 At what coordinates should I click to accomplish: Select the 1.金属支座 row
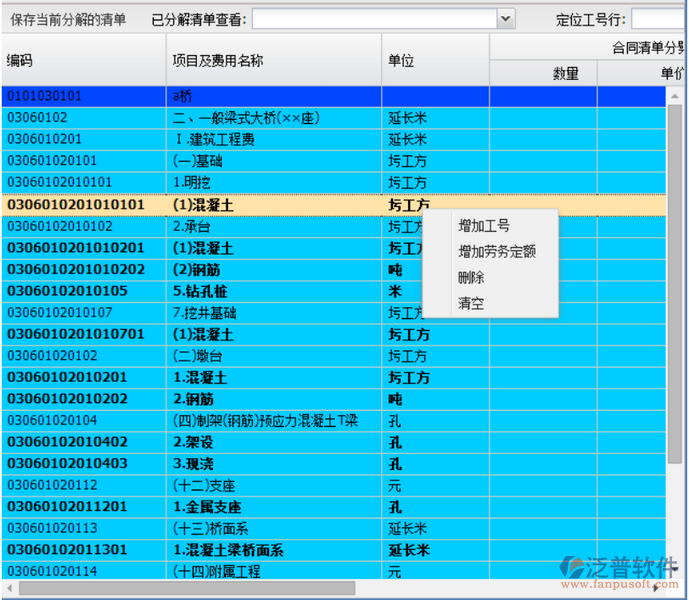click(x=273, y=507)
